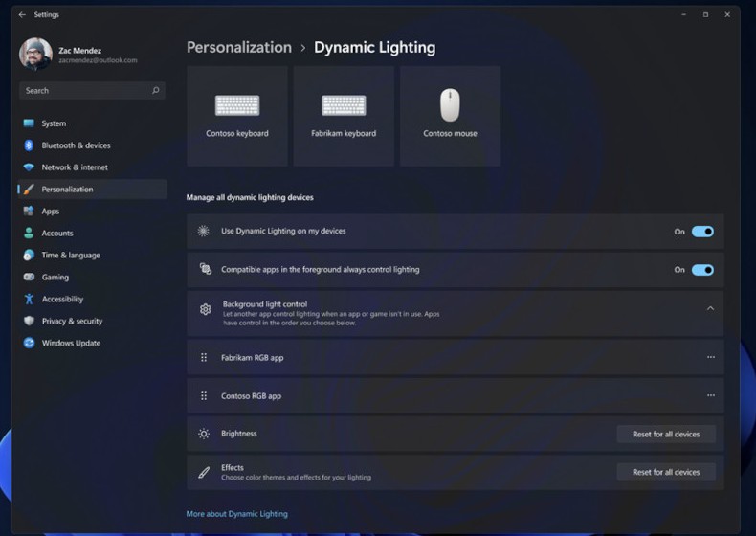Click the Effects pen icon
Viewport: 756px width, 536px height.
coord(204,472)
